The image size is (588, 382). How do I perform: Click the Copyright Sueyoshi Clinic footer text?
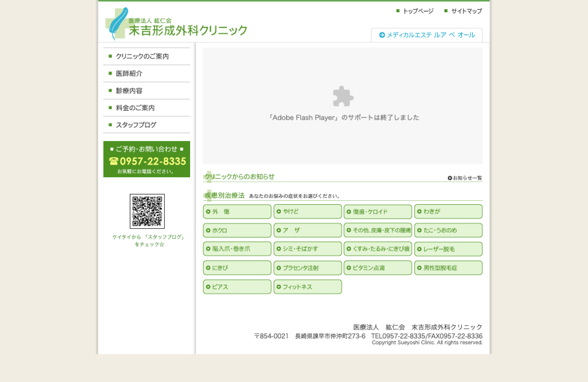tap(427, 342)
